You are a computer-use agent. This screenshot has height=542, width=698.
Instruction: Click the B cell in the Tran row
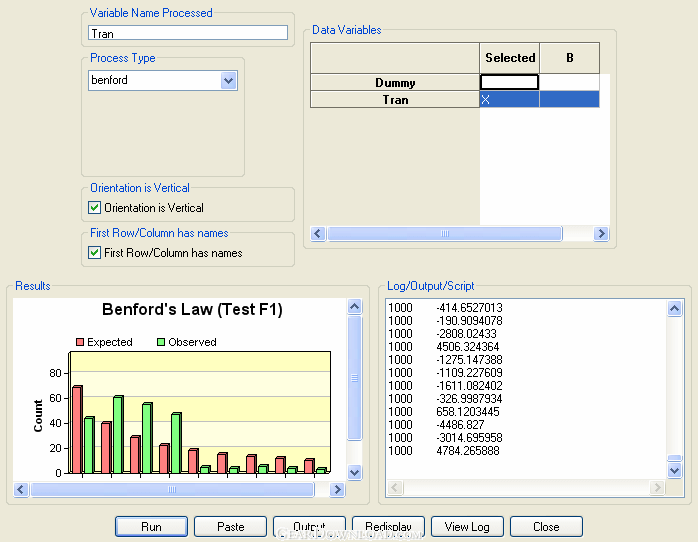(569, 100)
